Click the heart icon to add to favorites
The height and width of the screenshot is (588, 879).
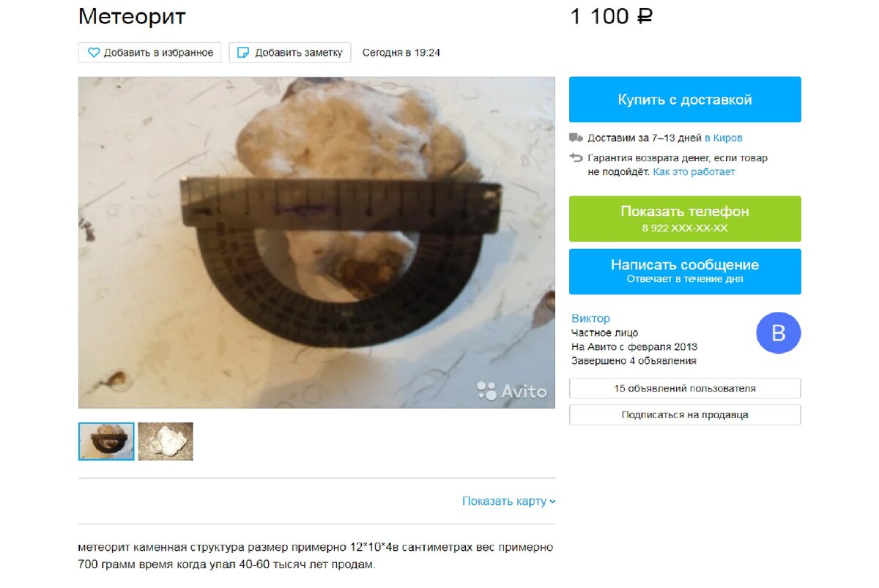point(94,53)
